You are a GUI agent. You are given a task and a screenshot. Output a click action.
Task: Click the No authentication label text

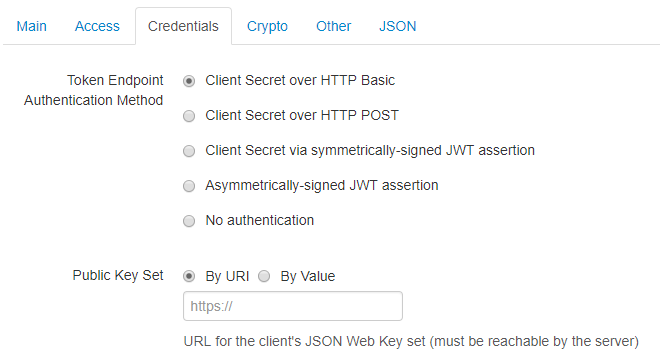click(260, 220)
